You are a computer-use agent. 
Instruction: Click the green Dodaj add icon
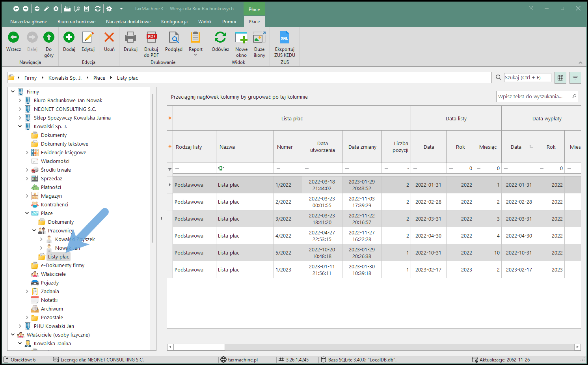pyautogui.click(x=69, y=38)
